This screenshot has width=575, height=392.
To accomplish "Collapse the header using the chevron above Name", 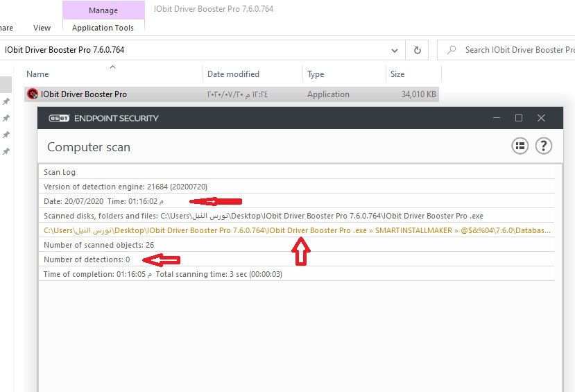I will point(112,67).
